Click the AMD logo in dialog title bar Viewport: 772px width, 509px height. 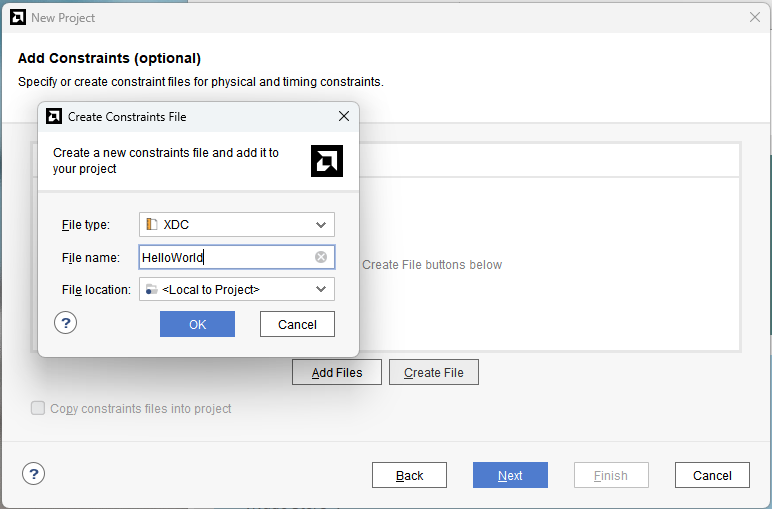tap(54, 117)
